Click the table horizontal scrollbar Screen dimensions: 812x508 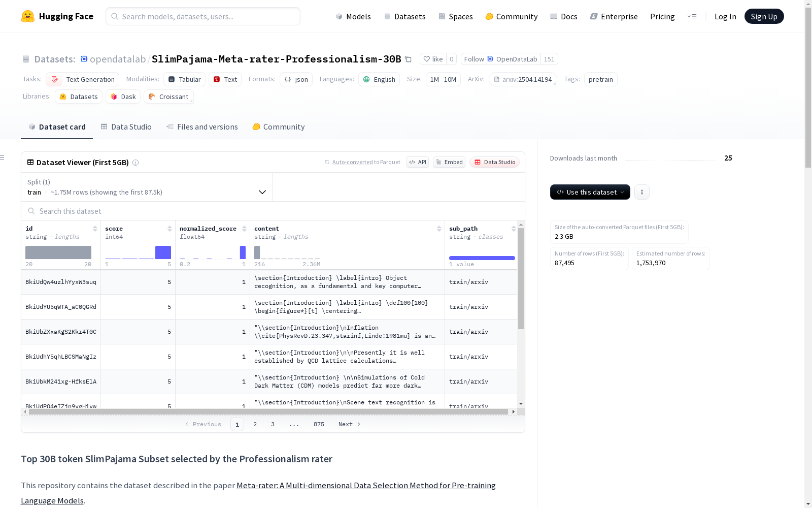(268, 411)
